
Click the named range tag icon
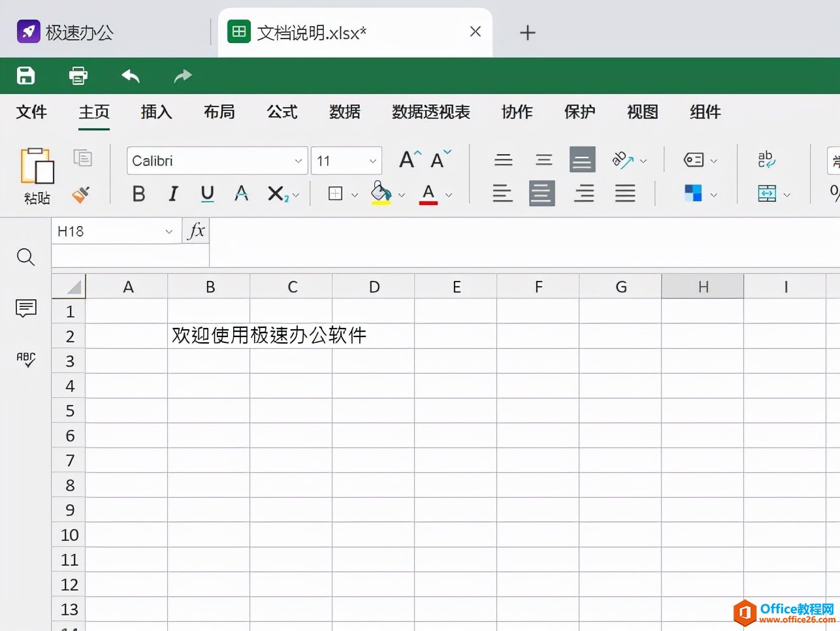point(694,160)
